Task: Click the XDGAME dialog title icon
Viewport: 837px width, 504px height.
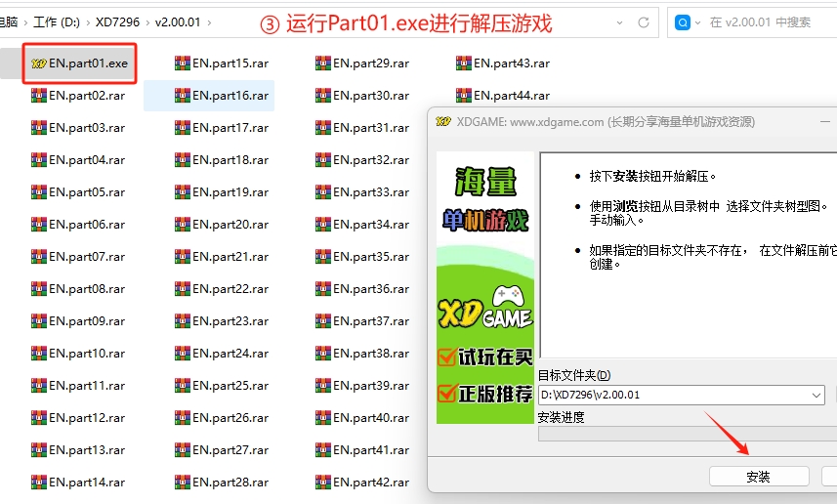Action: [442, 122]
